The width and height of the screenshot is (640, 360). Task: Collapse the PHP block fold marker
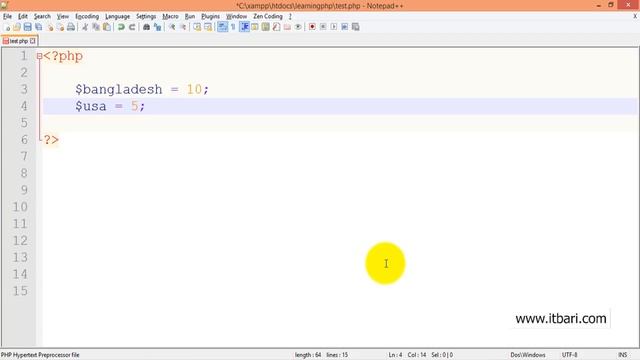[39, 56]
